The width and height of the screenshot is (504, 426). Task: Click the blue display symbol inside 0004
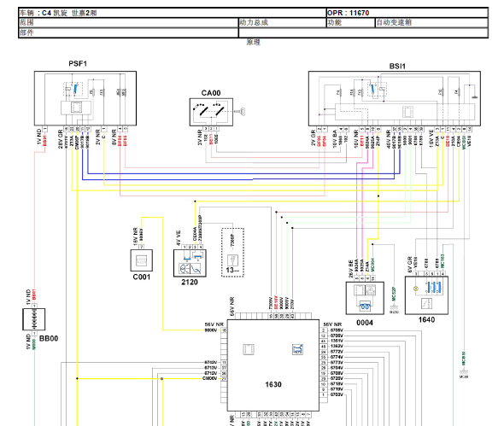pyautogui.click(x=365, y=306)
